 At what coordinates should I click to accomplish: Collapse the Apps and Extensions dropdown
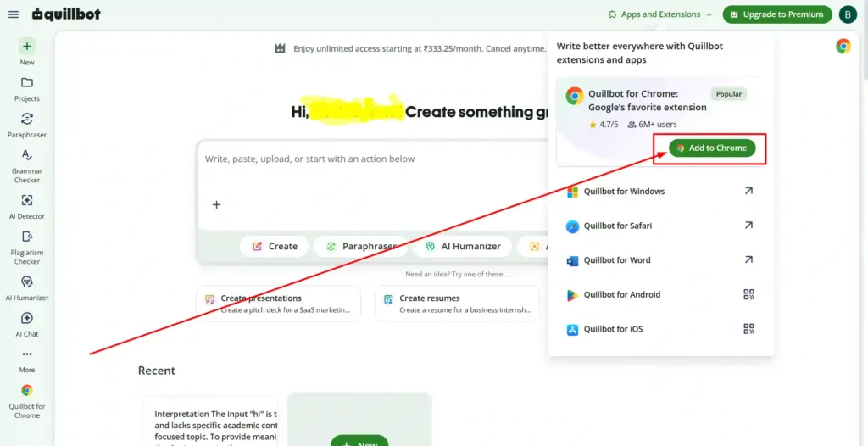click(x=659, y=14)
